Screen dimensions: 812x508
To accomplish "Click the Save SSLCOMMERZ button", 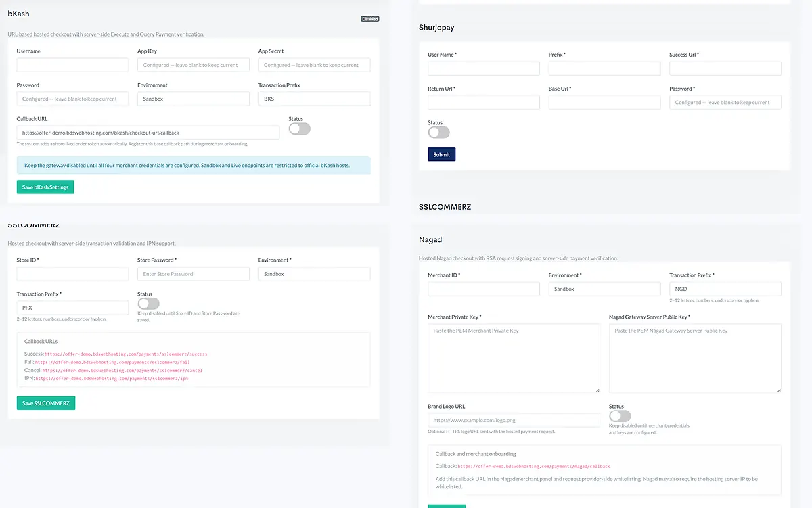I will coord(46,403).
